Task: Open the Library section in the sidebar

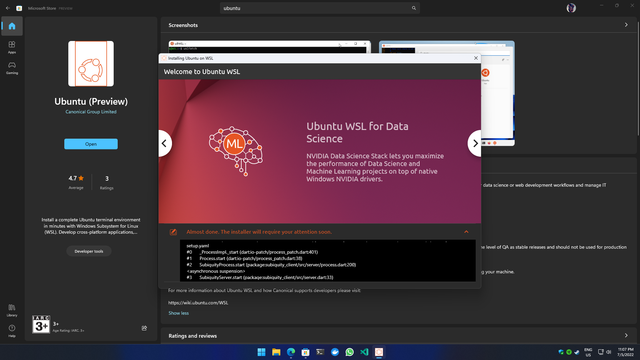Action: (12, 310)
